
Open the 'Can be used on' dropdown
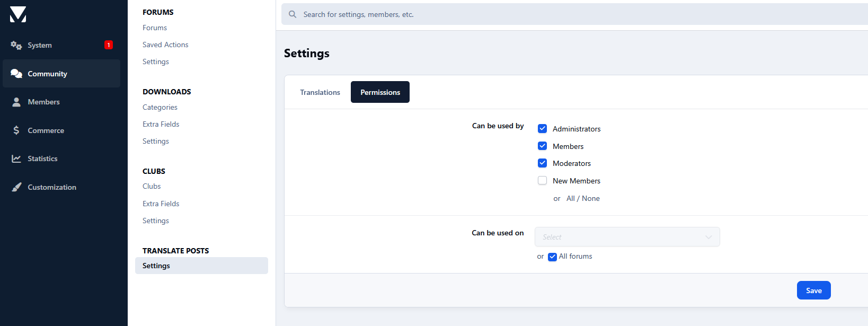(x=627, y=237)
